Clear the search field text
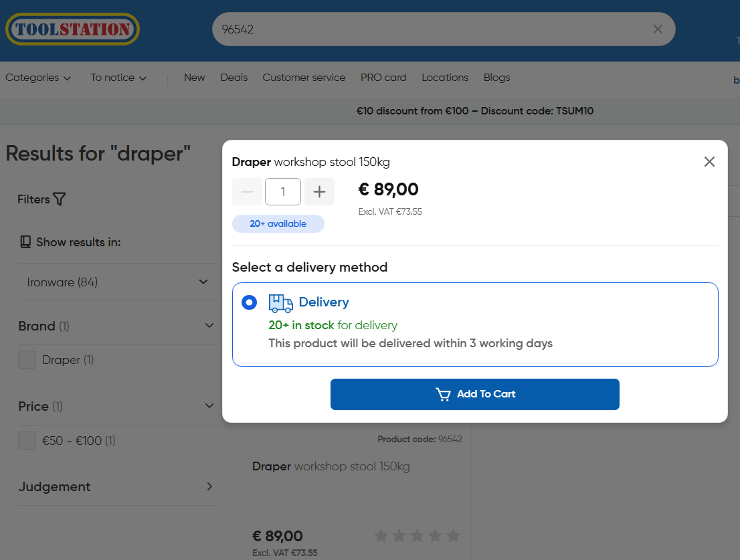The width and height of the screenshot is (740, 560). coord(658,29)
